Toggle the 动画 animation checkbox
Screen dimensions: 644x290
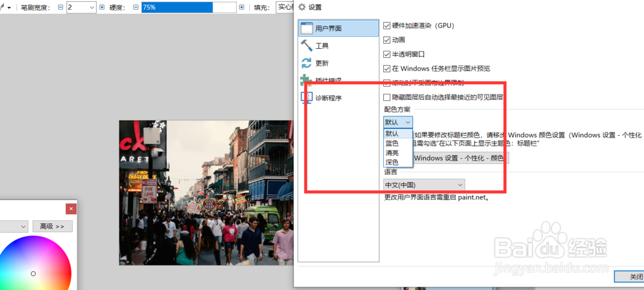pyautogui.click(x=386, y=40)
